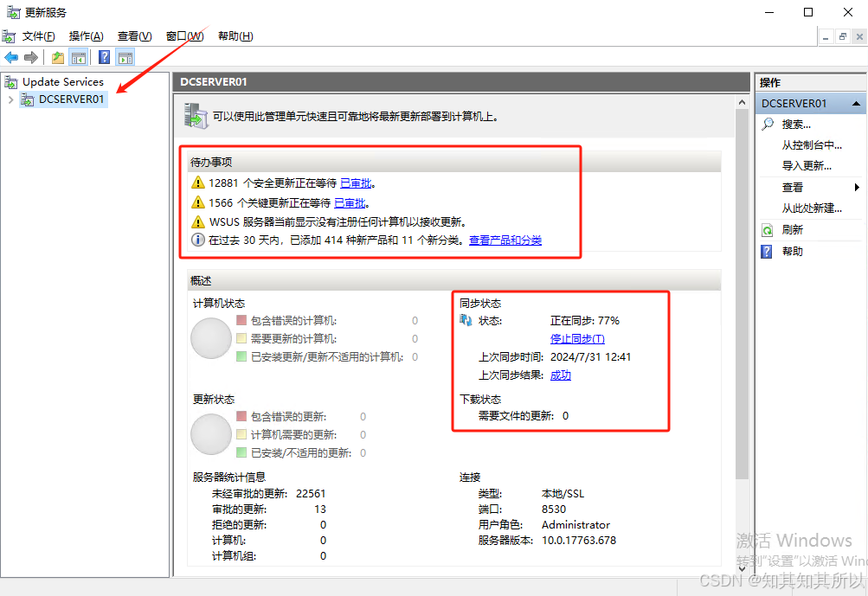Click 已审批 link for security updates

(356, 183)
